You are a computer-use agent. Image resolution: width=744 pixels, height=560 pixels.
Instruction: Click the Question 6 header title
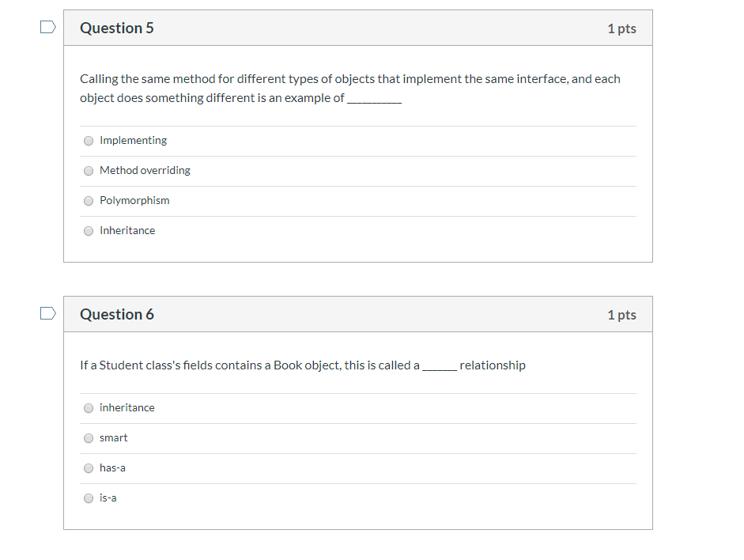pos(117,314)
